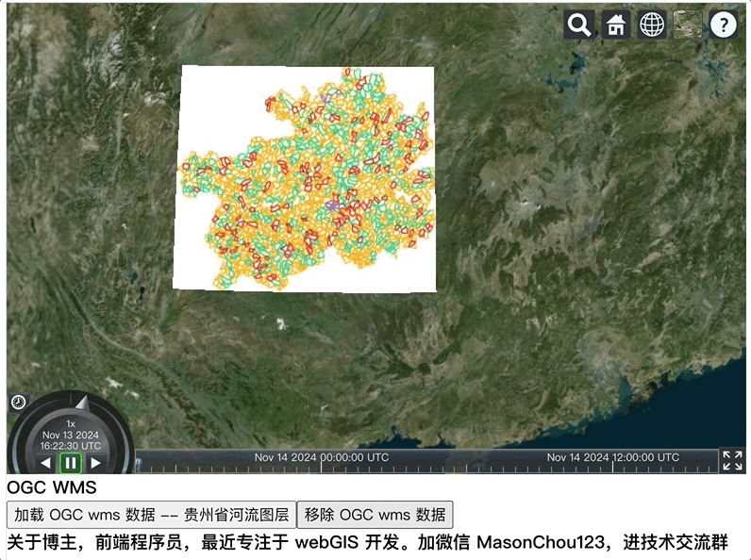This screenshot has width=751, height=560.
Task: Click the WMS river layer overlay
Action: tap(305, 178)
